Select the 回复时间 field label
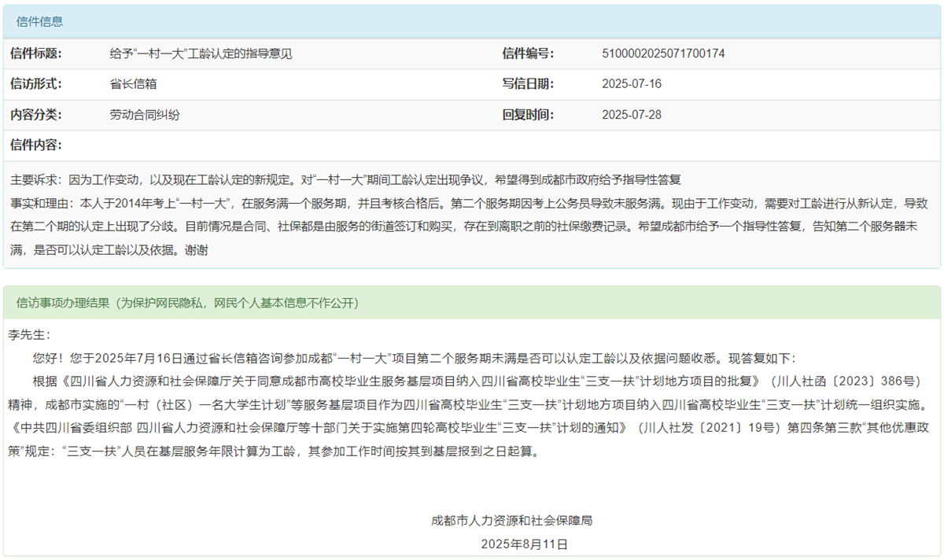Viewport: 944px width, 560px height. [x=528, y=115]
